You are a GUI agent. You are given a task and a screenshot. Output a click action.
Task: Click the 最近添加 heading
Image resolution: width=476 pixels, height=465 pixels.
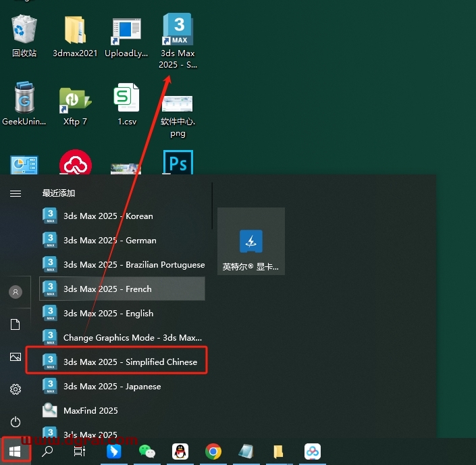click(59, 193)
